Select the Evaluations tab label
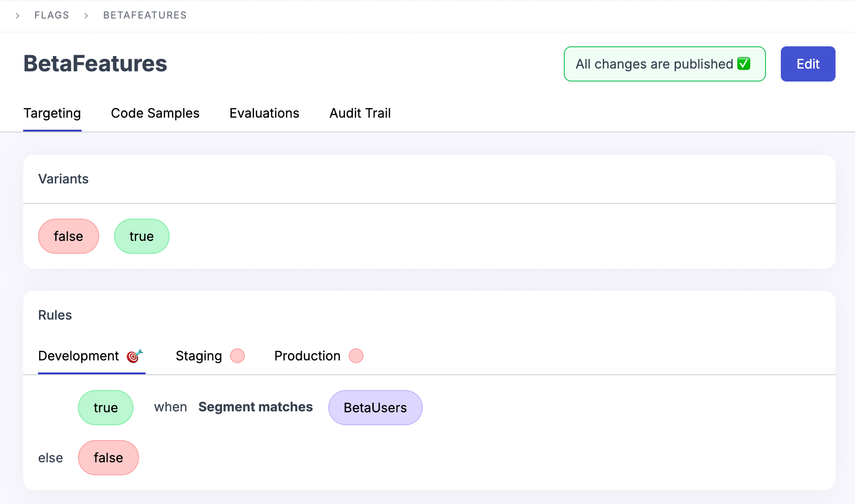Screen dimensions: 855x504 [x=264, y=113]
